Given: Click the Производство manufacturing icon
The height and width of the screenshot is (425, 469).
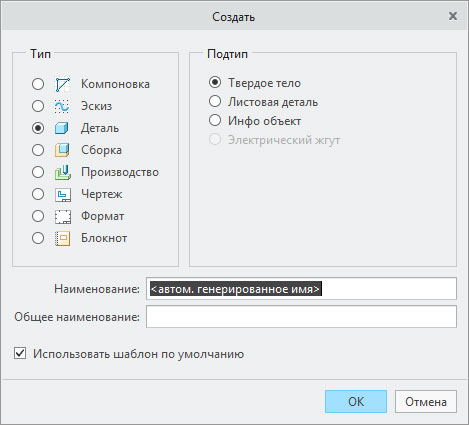Looking at the screenshot, I should [63, 172].
